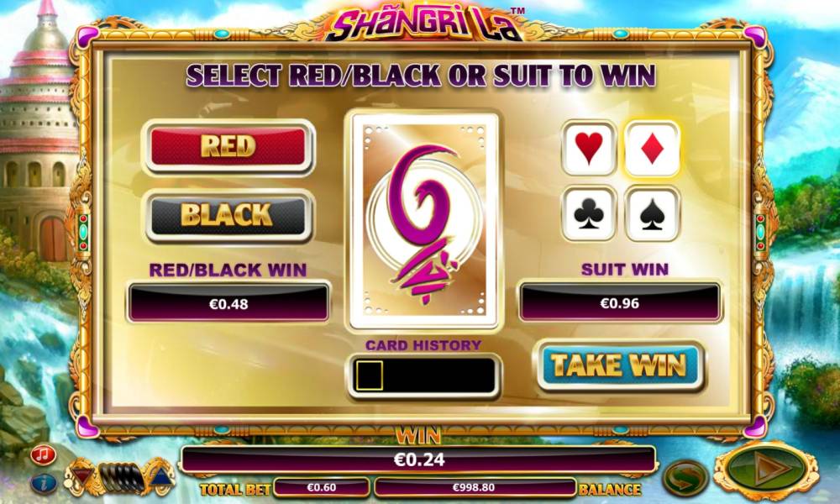Screen dimensions: 840x504
Task: Click the Suit win amount display
Action: click(x=620, y=303)
